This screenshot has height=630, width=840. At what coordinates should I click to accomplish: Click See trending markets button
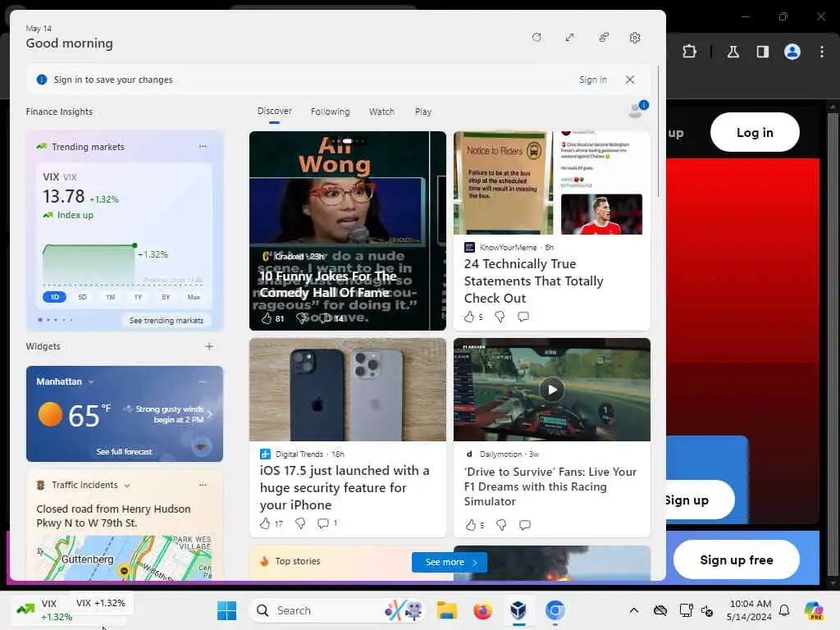[166, 321]
